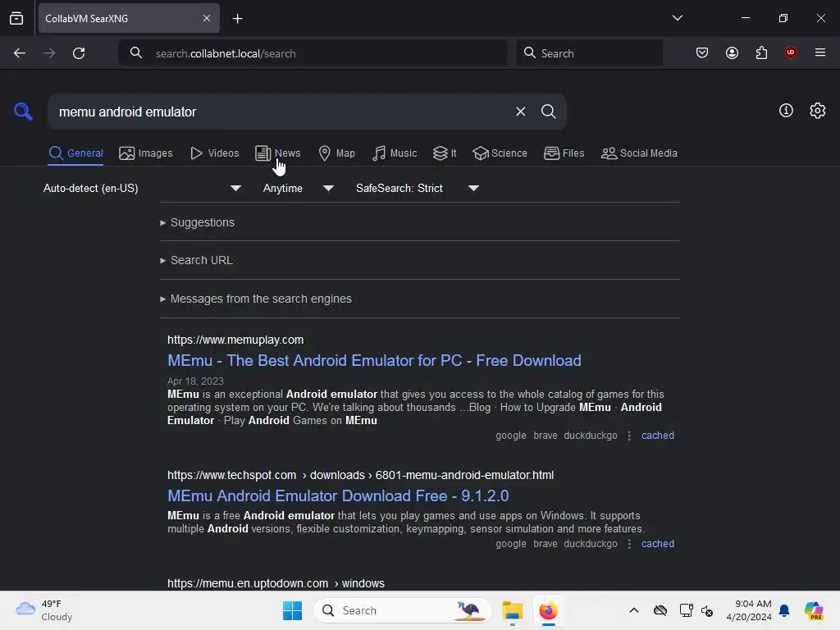The width and height of the screenshot is (840, 630).
Task: Show hidden system tray icons
Action: coord(634,610)
